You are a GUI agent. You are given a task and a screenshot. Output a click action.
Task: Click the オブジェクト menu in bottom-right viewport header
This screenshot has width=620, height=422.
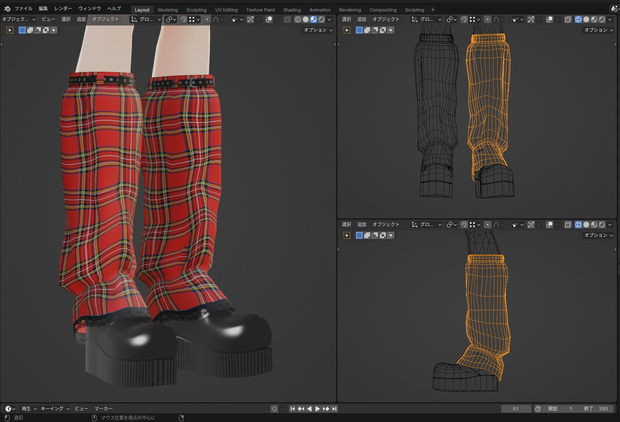point(386,225)
